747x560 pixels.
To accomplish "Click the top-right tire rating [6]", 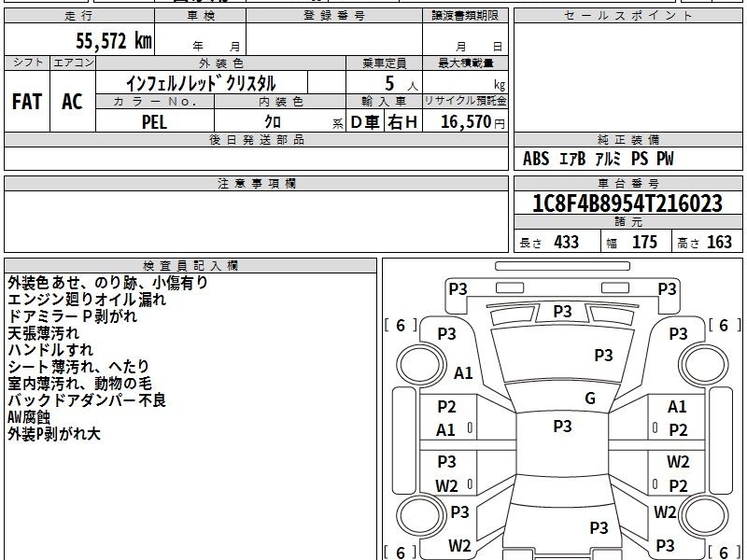I will tap(725, 326).
